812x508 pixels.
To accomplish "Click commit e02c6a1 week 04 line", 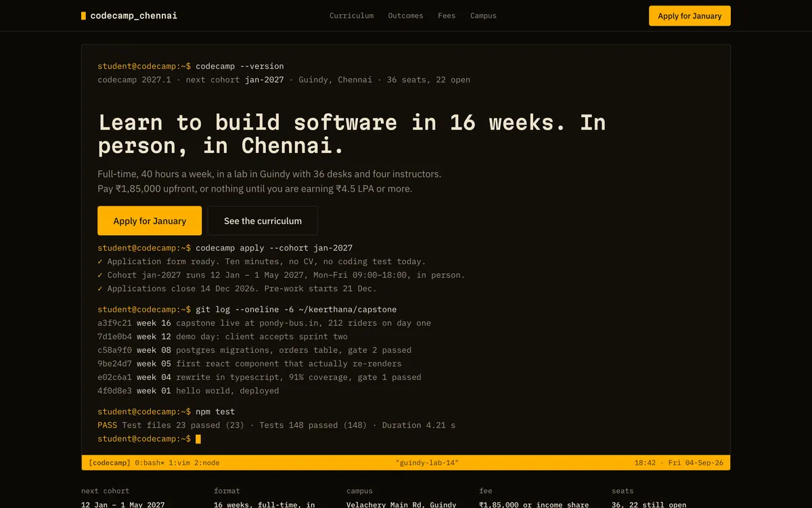I will pyautogui.click(x=259, y=377).
